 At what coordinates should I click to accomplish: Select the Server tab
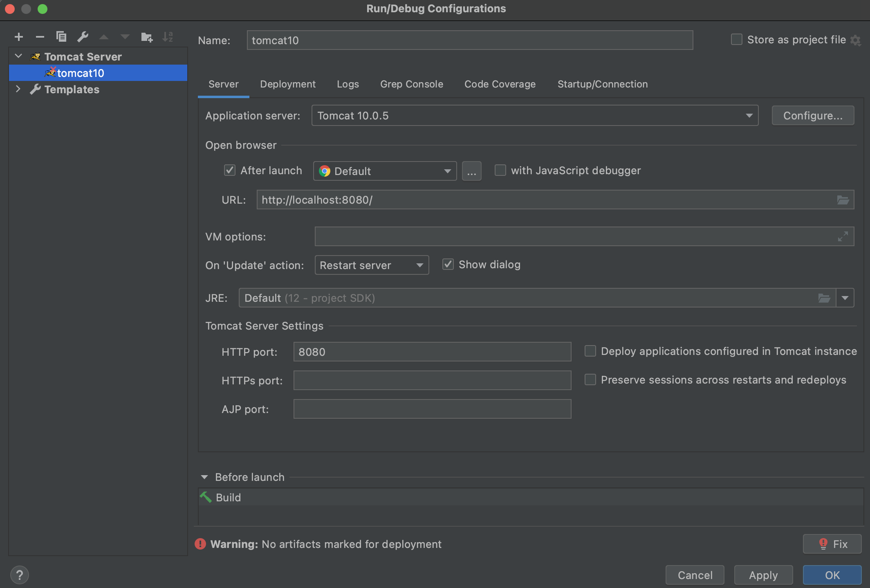coord(223,84)
